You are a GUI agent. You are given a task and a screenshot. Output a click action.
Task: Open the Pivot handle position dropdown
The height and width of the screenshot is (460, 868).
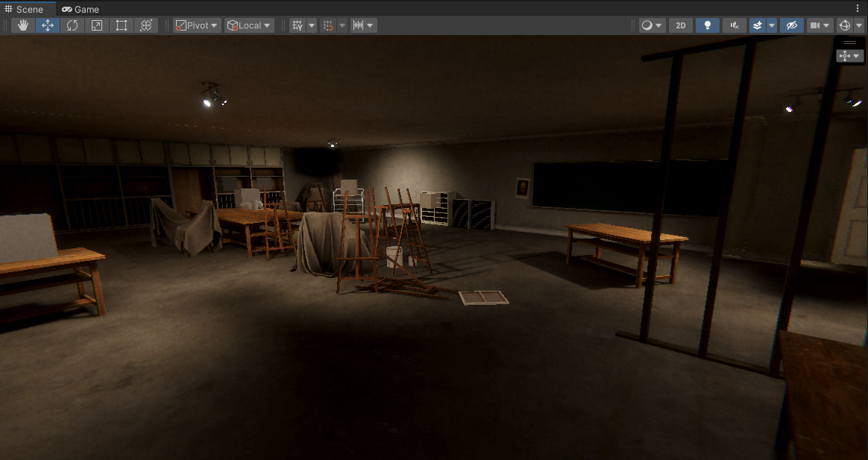click(x=197, y=25)
